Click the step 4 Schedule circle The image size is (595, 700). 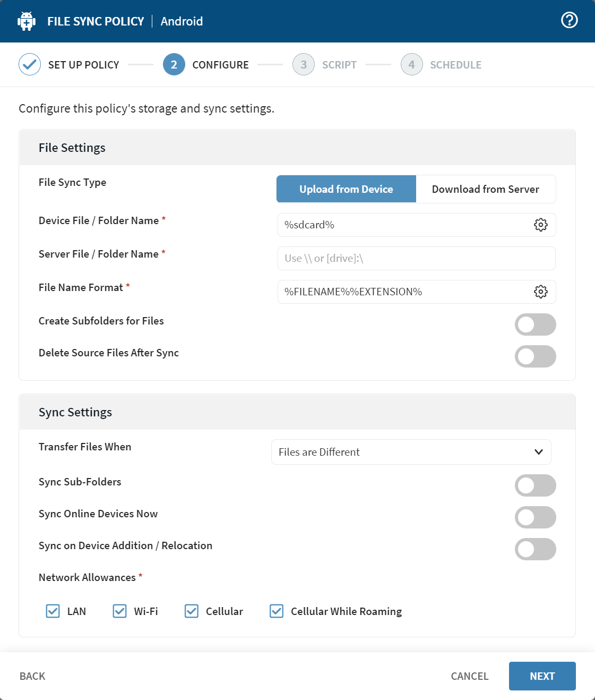411,64
